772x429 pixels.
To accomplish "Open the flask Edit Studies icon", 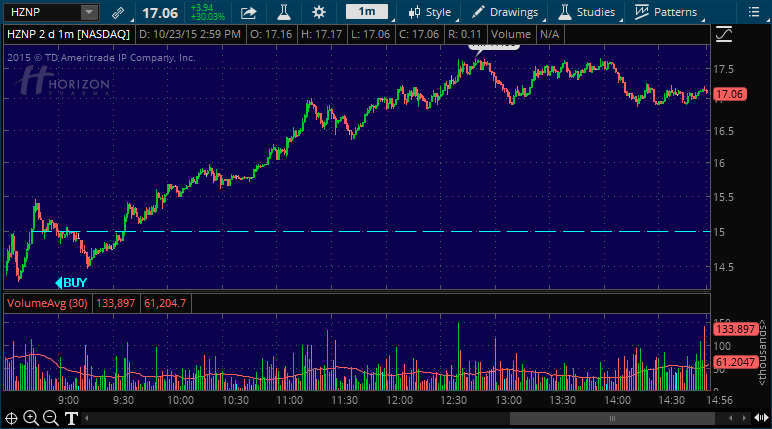I will [x=284, y=12].
